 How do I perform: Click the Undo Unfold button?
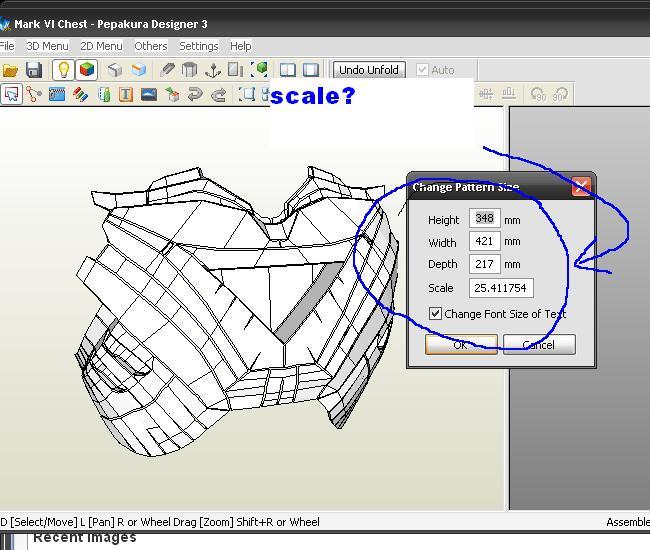click(x=369, y=70)
